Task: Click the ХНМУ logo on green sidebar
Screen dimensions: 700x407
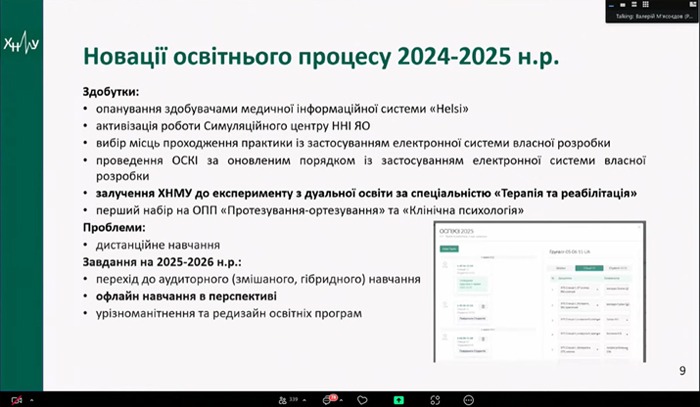Action: [x=21, y=43]
